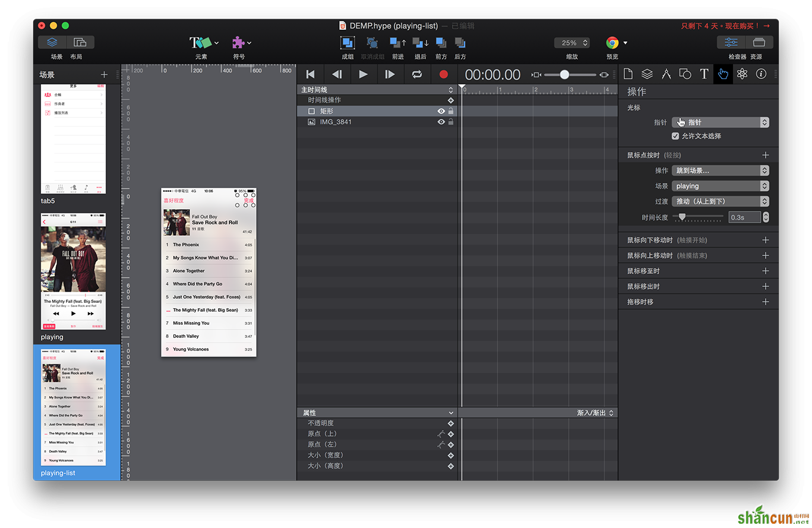Screen dimensions: 812x528
Task: Select the 矩形 layer row
Action: 377,111
